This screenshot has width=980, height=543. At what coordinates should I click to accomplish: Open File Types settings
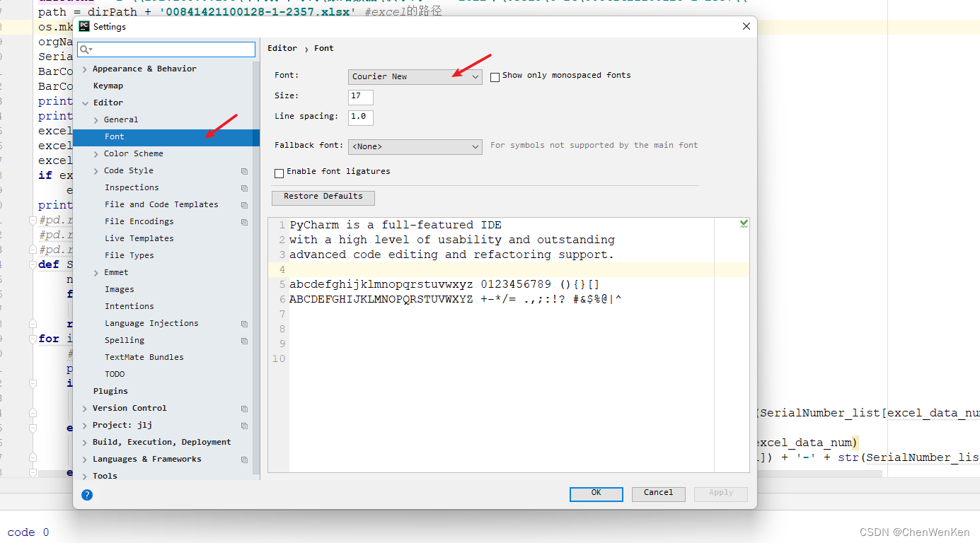click(x=129, y=255)
